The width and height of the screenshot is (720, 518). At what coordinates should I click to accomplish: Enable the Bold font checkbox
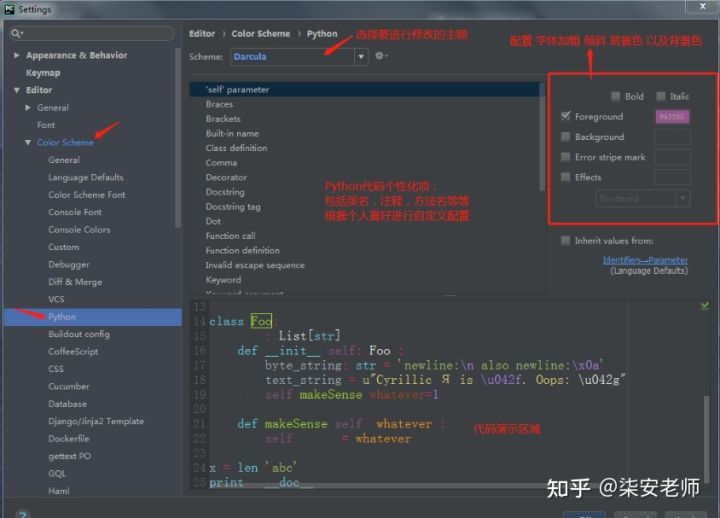tap(615, 97)
